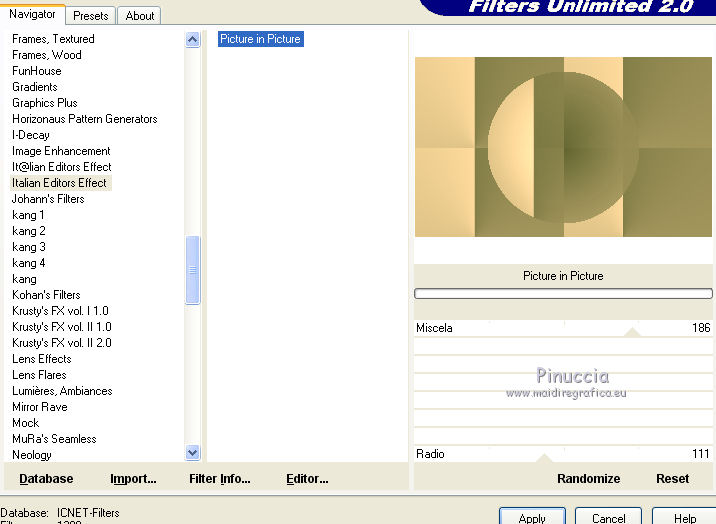Select kang 4 category
The image size is (716, 524).
(x=28, y=262)
